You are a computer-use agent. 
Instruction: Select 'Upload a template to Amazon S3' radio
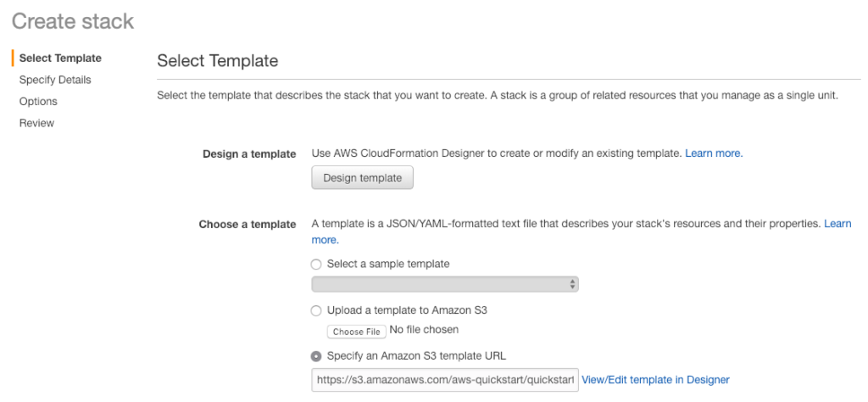point(317,310)
